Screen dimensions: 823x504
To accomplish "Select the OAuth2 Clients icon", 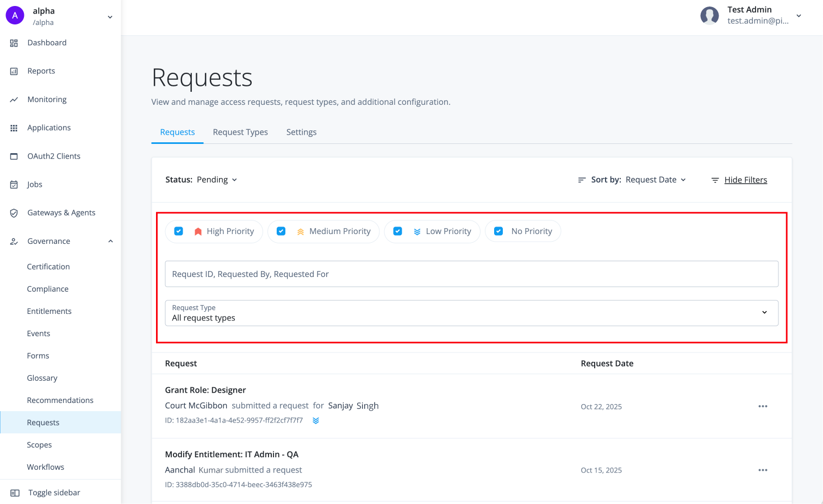I will click(14, 156).
